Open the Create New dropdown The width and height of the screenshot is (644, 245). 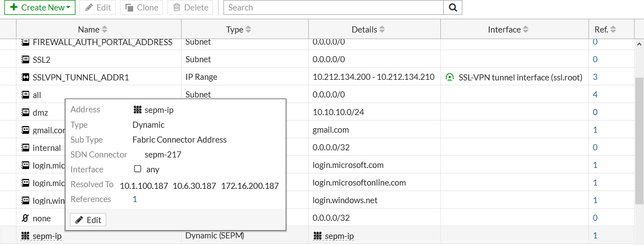click(x=40, y=8)
